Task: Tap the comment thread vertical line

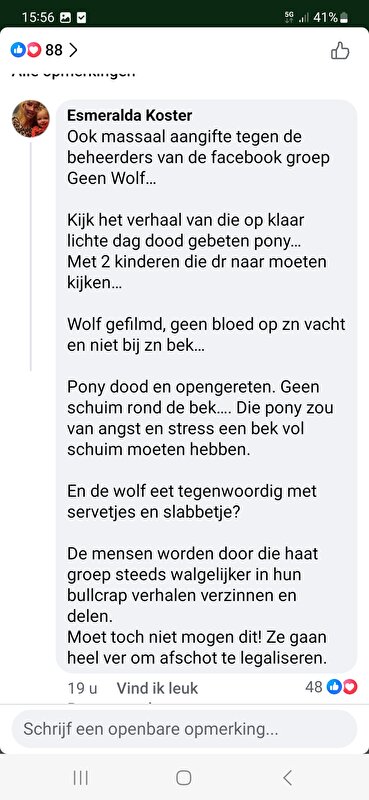Action: coord(31,256)
